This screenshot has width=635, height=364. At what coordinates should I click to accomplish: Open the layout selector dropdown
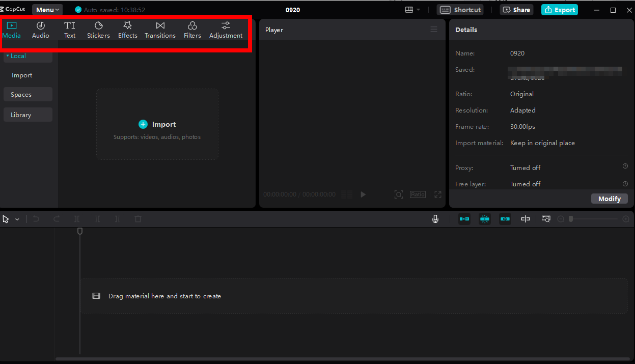[412, 10]
